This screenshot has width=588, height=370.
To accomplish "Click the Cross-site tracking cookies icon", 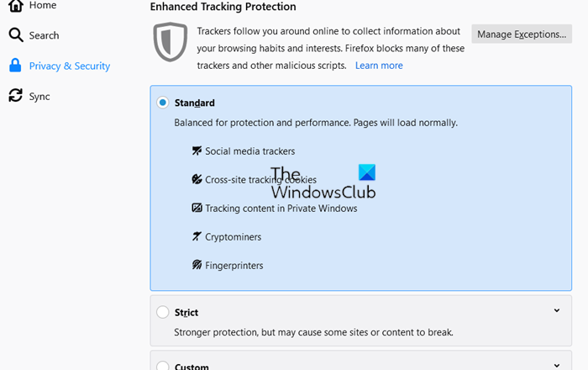I will 197,179.
